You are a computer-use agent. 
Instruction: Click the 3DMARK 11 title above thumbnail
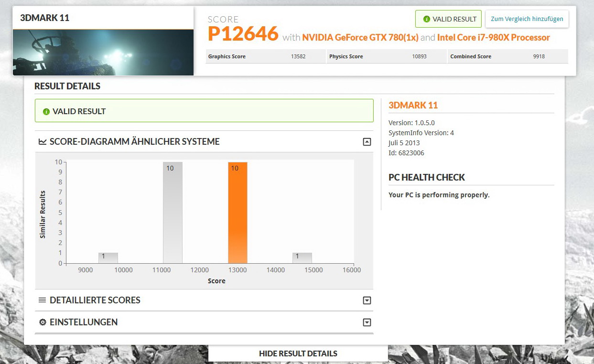[x=44, y=18]
